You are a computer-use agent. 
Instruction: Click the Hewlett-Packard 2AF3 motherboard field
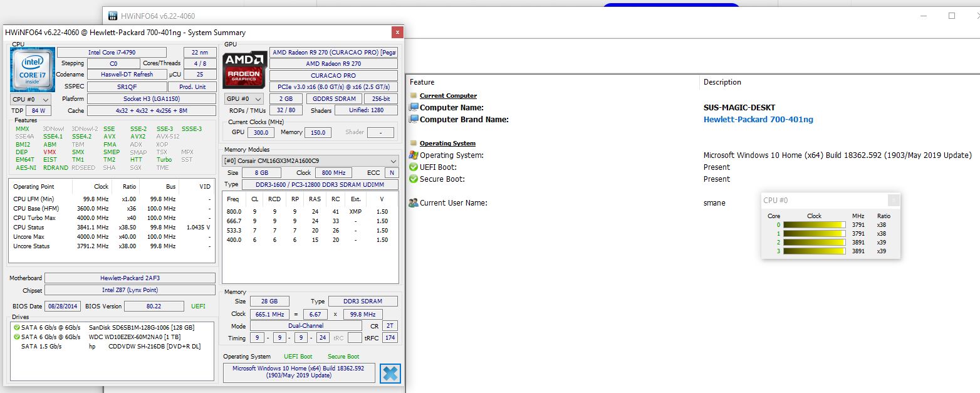click(x=130, y=278)
